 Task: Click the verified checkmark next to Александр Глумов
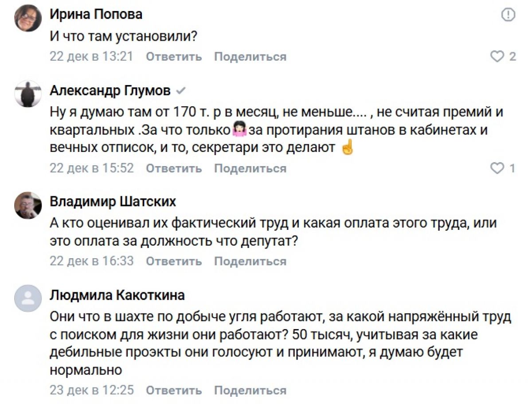pos(180,91)
